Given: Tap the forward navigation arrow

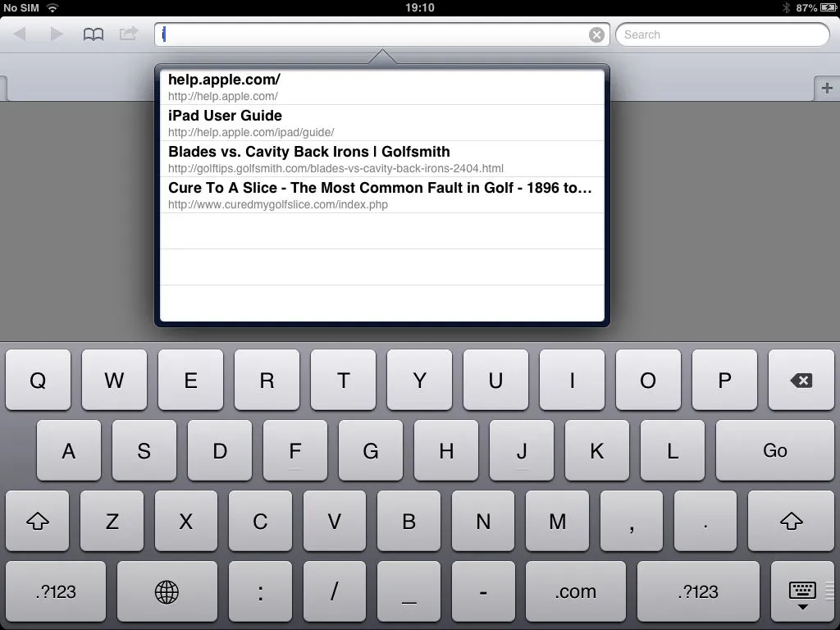Looking at the screenshot, I should pos(57,34).
